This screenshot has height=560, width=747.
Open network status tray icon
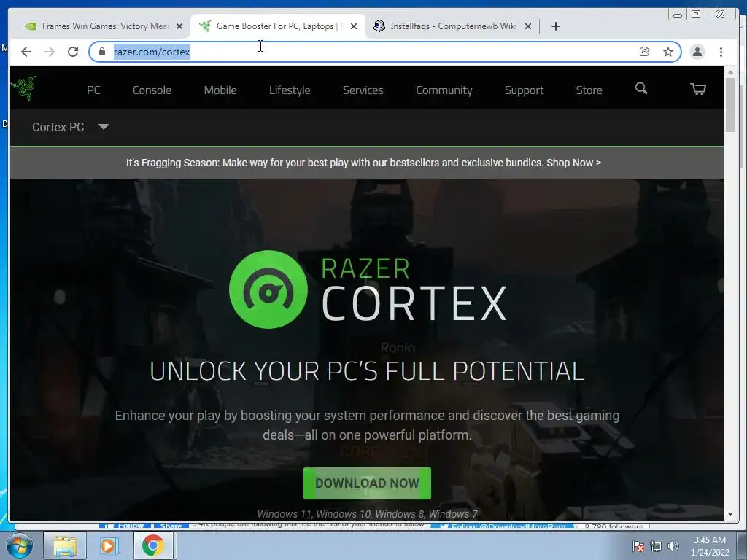click(x=656, y=546)
